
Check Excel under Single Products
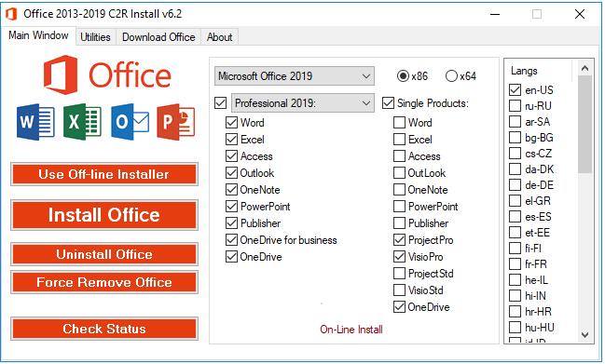(x=399, y=140)
